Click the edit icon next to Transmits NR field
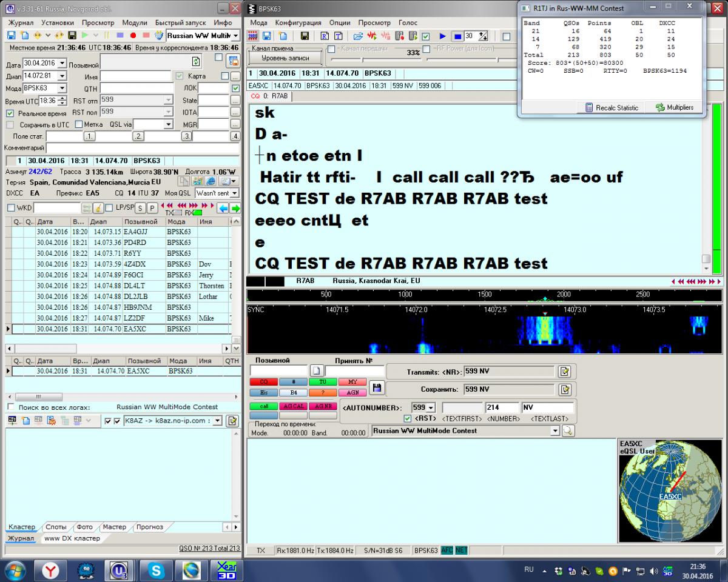Screen dimensions: 728x582 click(x=564, y=372)
